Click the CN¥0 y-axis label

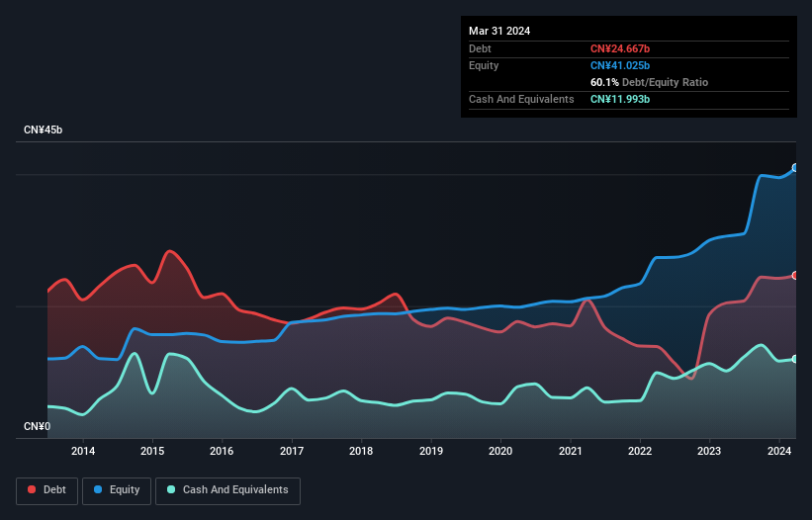(38, 426)
